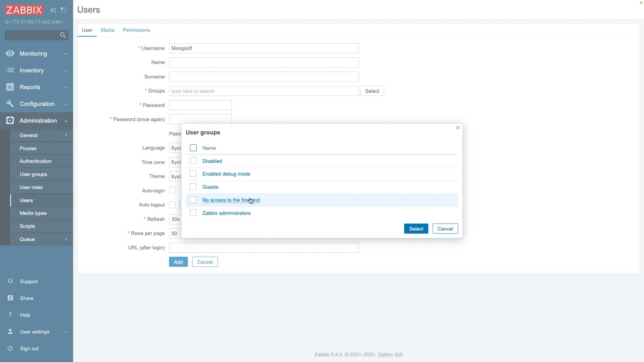
Task: Check the Zabbix administrators group checkbox
Action: point(193,213)
